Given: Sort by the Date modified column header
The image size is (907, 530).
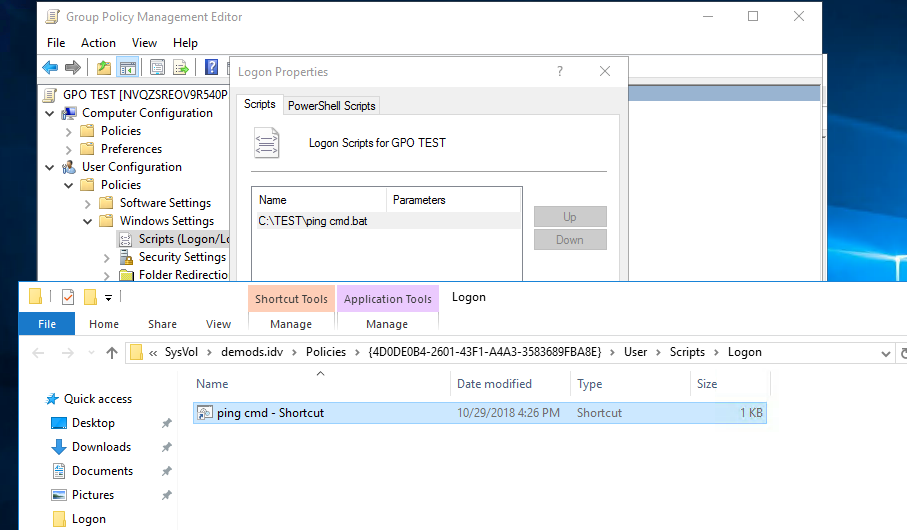Looking at the screenshot, I should point(510,384).
